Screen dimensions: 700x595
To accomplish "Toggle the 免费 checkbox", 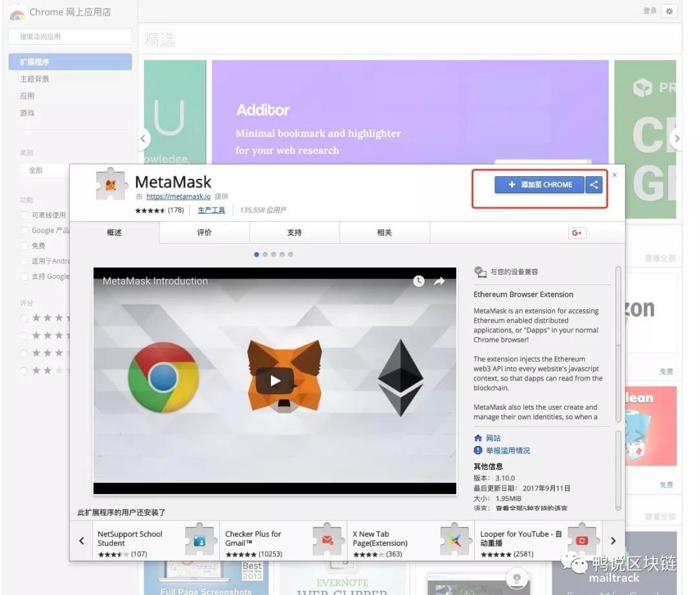I will 24,246.
